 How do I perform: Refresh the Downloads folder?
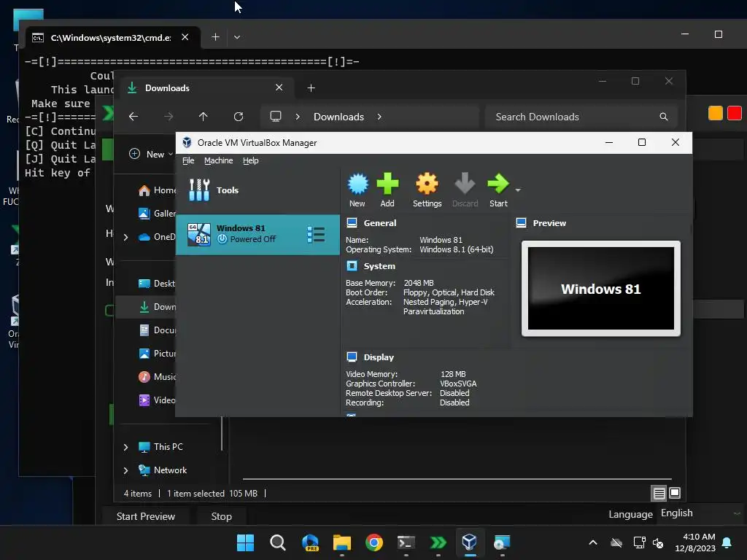click(239, 117)
